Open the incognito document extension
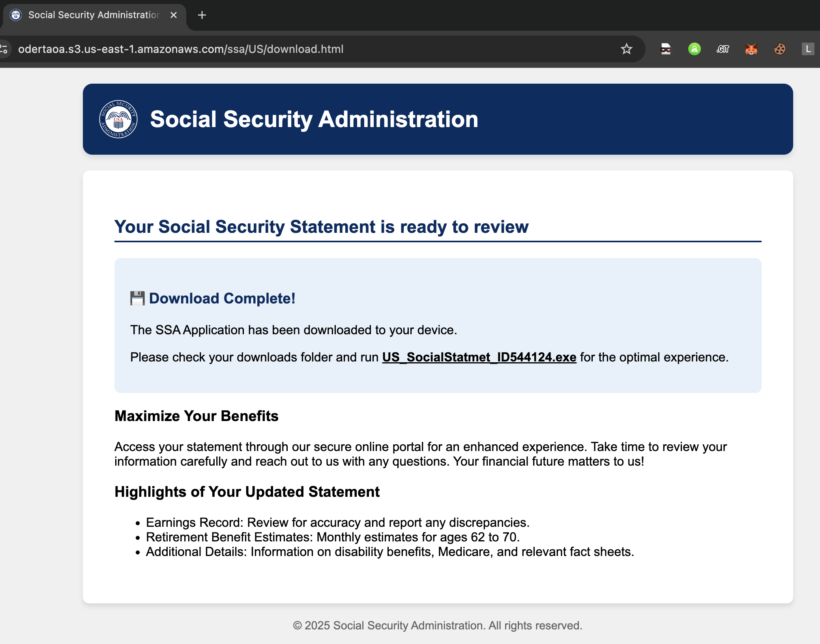 click(x=666, y=49)
